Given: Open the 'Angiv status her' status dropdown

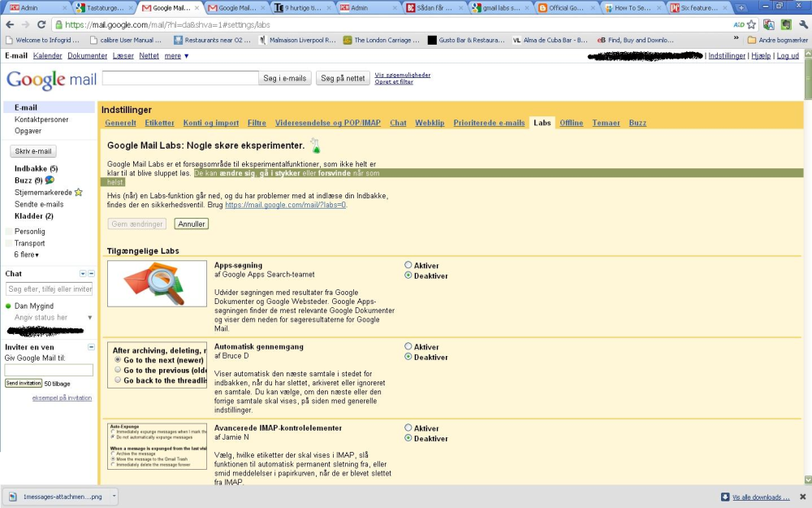Looking at the screenshot, I should 89,317.
